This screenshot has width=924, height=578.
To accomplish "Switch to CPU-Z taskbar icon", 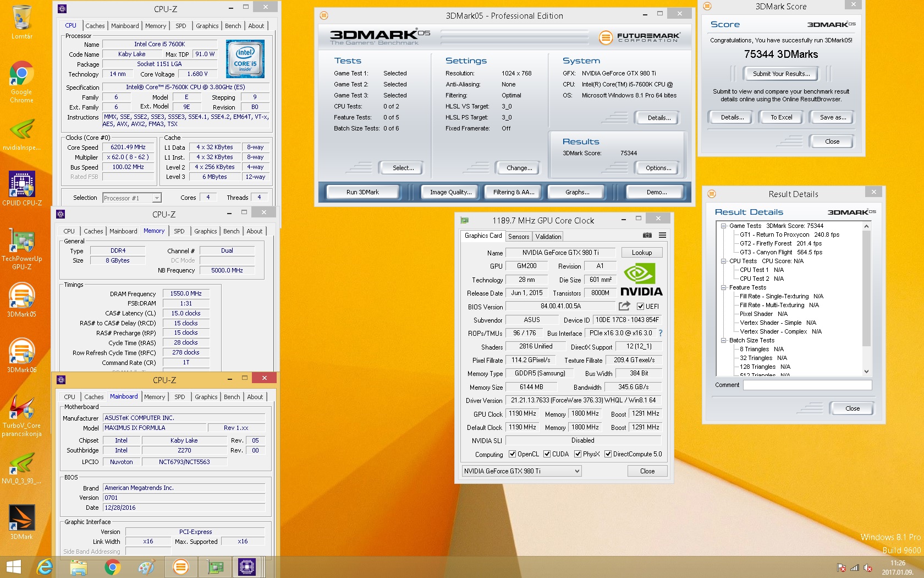I will [247, 567].
